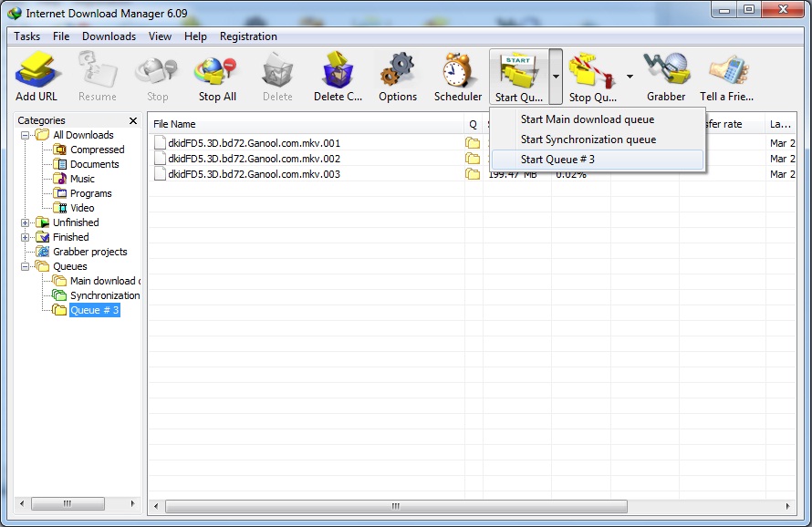The image size is (812, 527).
Task: Click the Stop toolbar icon
Action: tap(157, 70)
